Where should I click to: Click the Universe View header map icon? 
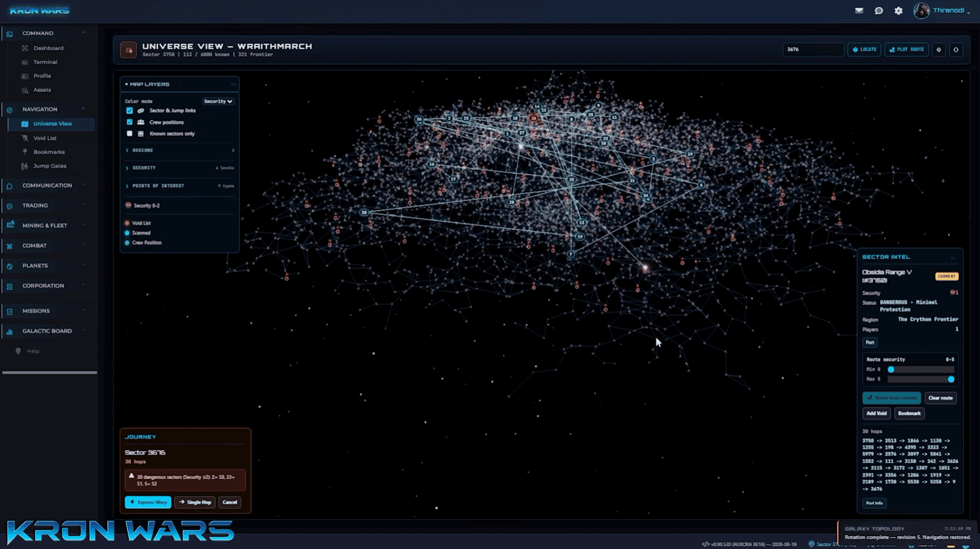(x=129, y=50)
